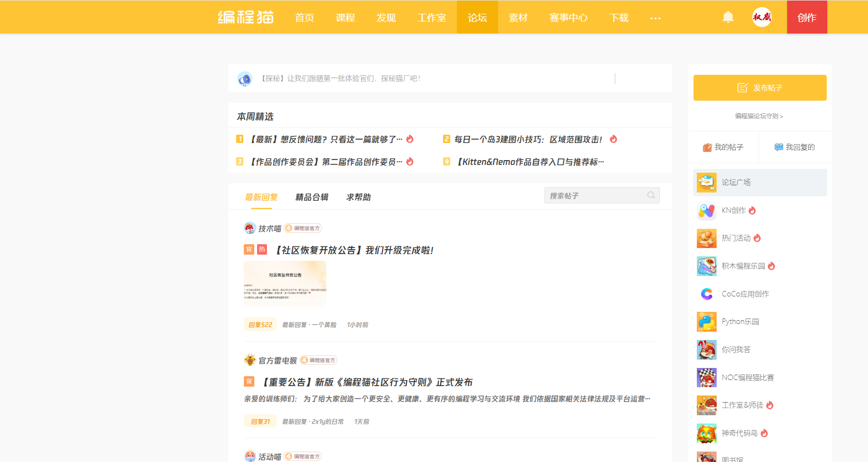The image size is (868, 462).
Task: Click the 回复31 reply count
Action: pyautogui.click(x=260, y=422)
